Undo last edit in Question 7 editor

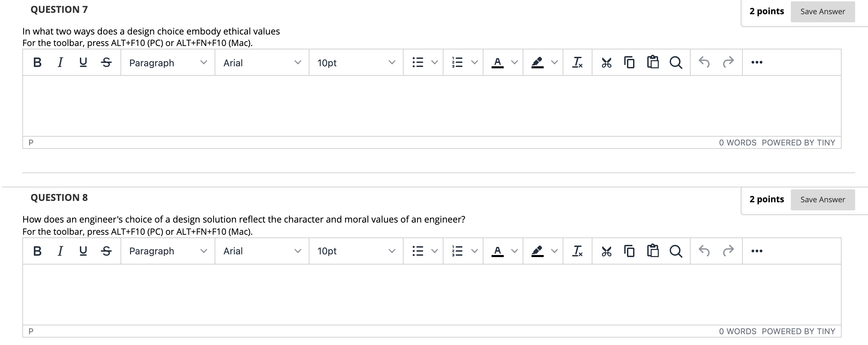pos(704,63)
